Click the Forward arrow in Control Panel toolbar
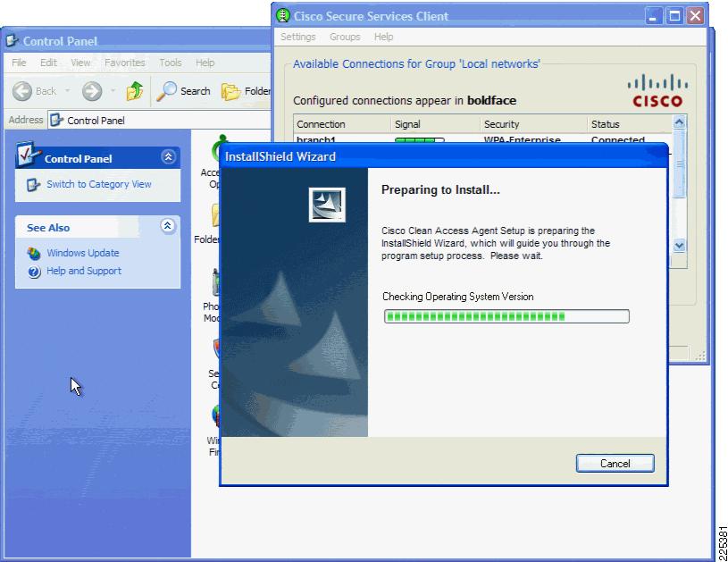 tap(92, 91)
